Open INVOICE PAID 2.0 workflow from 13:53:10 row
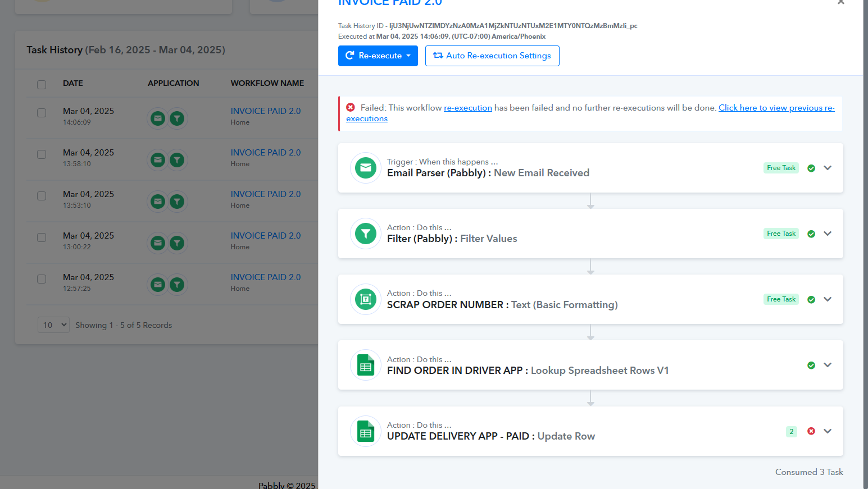Viewport: 868px width, 489px height. pos(266,194)
